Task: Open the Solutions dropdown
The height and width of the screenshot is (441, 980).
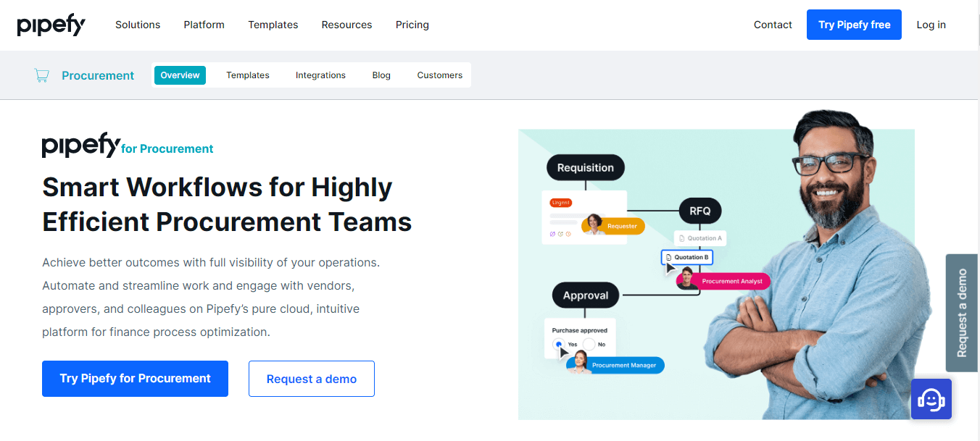Action: (138, 25)
